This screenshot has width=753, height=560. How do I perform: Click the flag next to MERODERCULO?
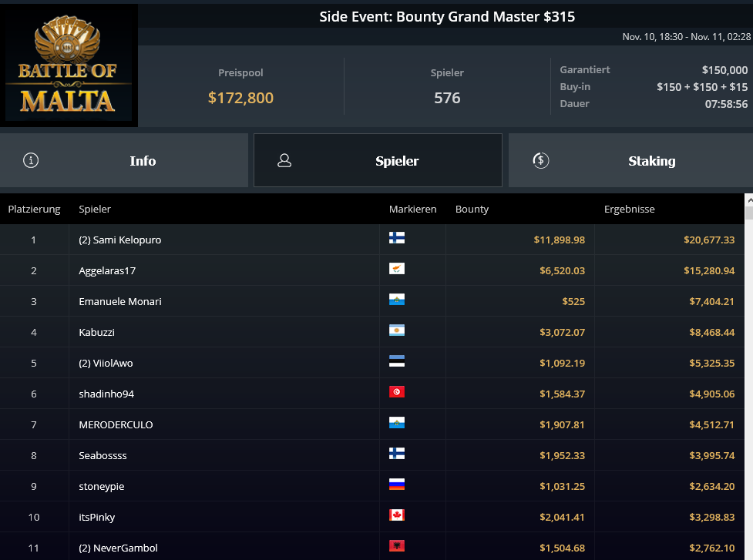click(397, 423)
